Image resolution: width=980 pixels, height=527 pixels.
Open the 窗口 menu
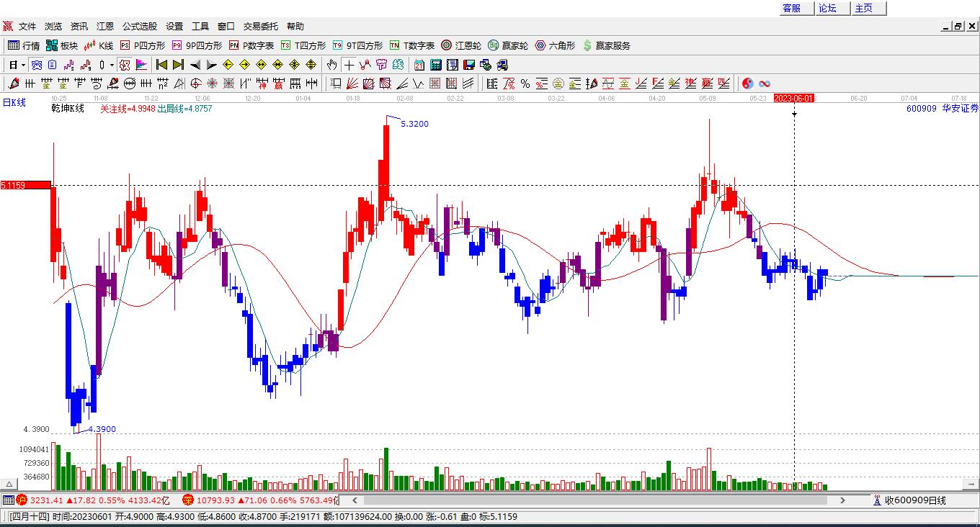pyautogui.click(x=226, y=27)
